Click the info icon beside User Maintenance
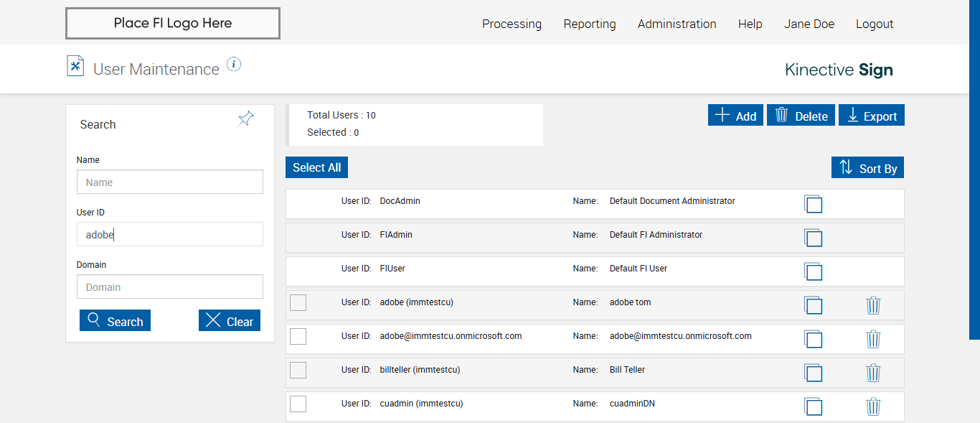The image size is (980, 423). coord(234,65)
